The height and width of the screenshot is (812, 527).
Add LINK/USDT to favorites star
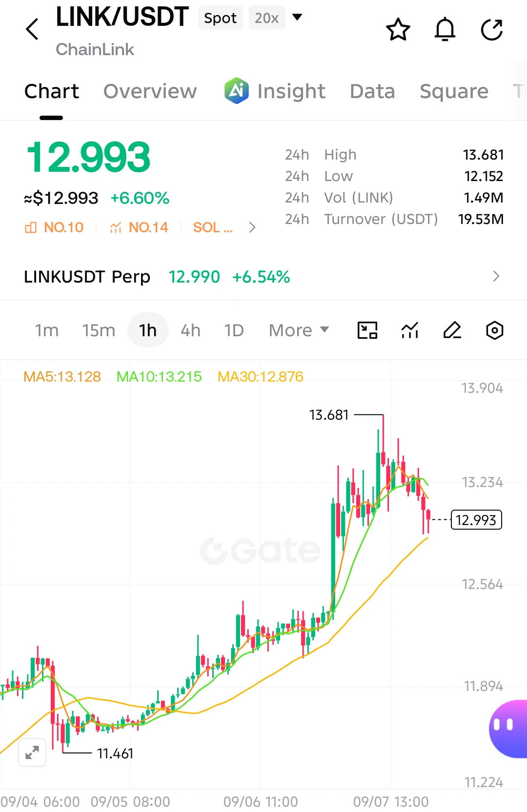[398, 30]
